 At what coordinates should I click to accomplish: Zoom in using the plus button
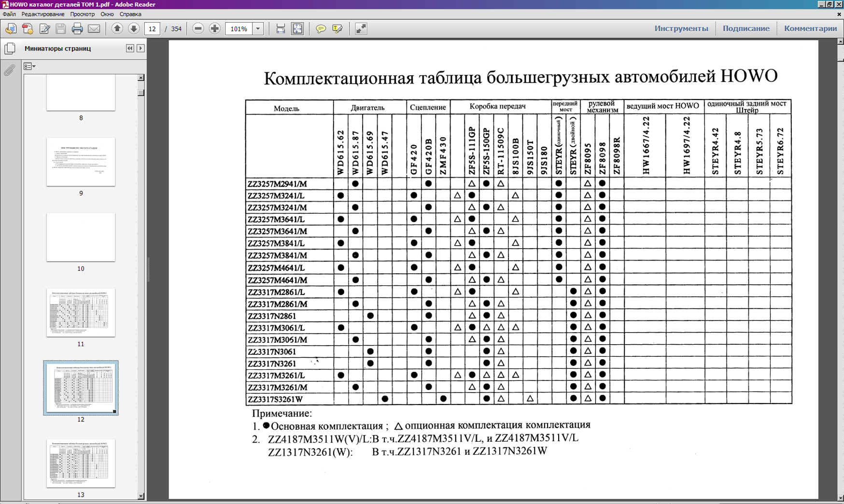click(x=215, y=29)
